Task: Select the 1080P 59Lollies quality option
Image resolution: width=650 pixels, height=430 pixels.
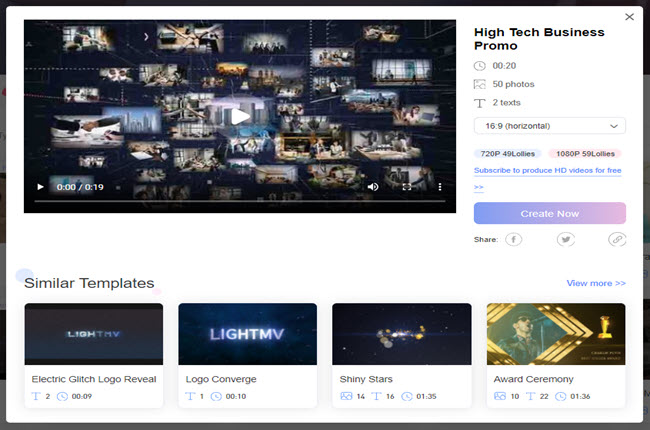Action: click(585, 154)
